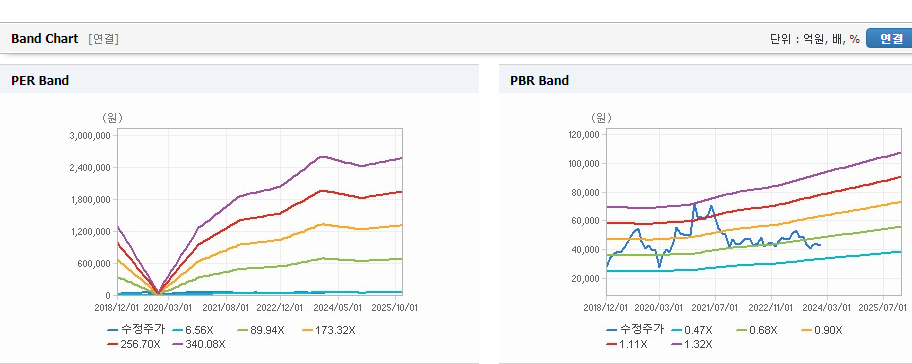Toggle 수정주가 series in PBR Band legend
Viewport: 912px width, 364px height.
(635, 330)
